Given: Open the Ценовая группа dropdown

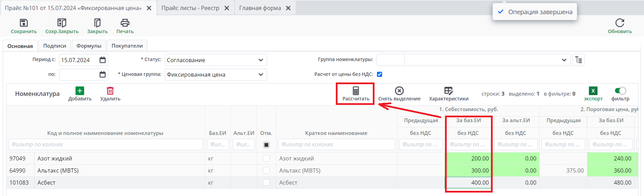Looking at the screenshot, I should (261, 75).
